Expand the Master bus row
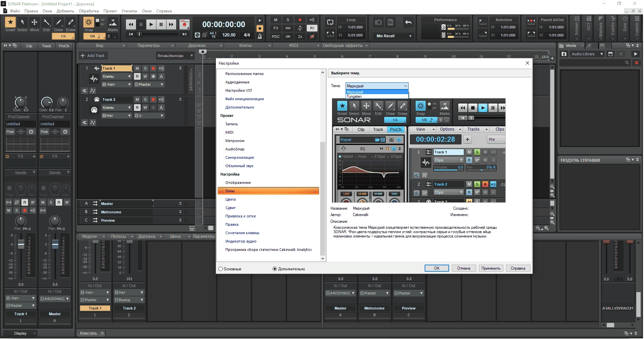Screen dimensions: 644x339 coord(180,204)
